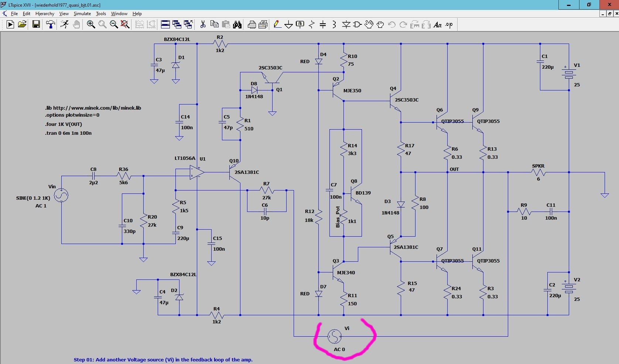Select the draw Wire pencil tool
Image resolution: width=619 pixels, height=364 pixels.
pos(277,24)
